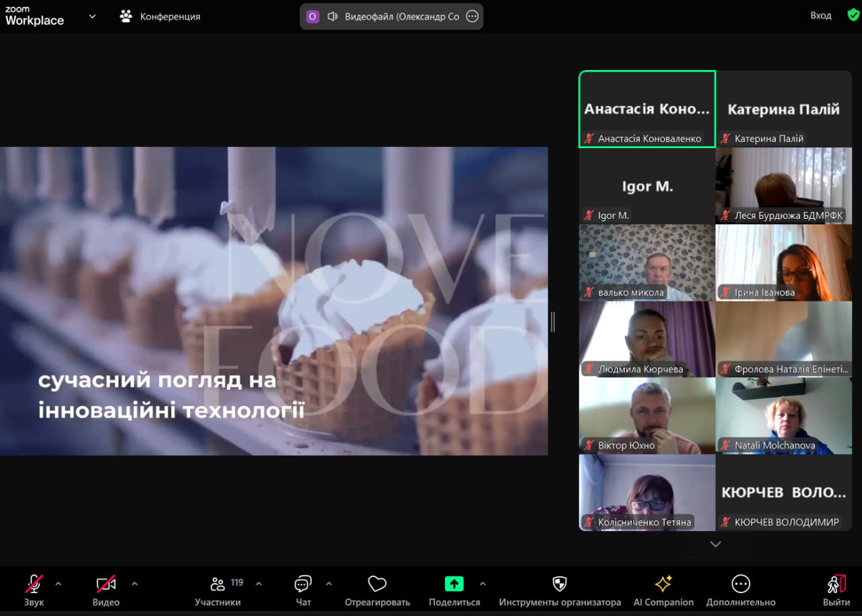
Task: Click the purple O avatar in sharing bar
Action: (312, 17)
